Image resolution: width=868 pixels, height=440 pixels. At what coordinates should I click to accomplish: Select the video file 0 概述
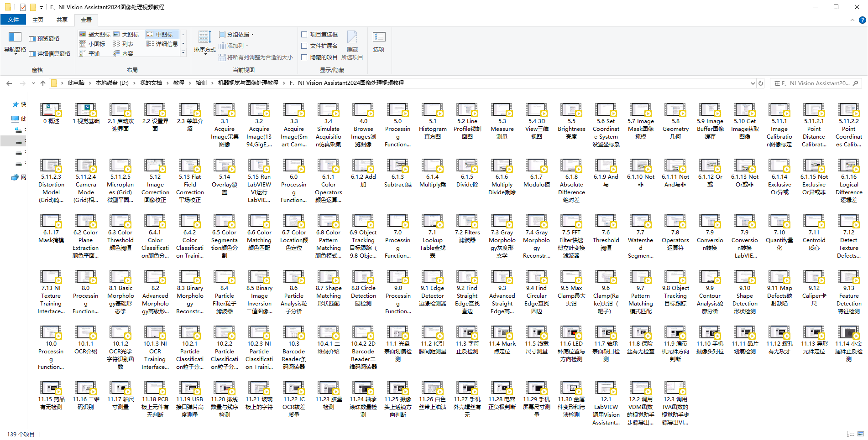click(x=51, y=114)
